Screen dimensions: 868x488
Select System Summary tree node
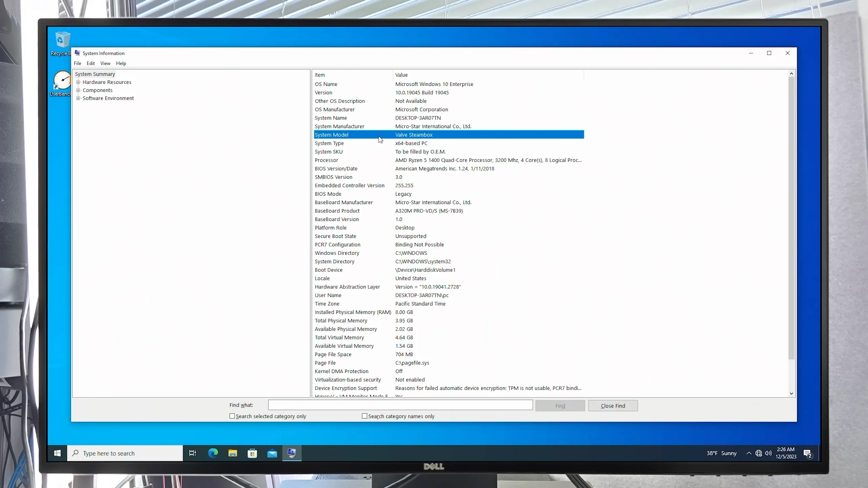[95, 74]
